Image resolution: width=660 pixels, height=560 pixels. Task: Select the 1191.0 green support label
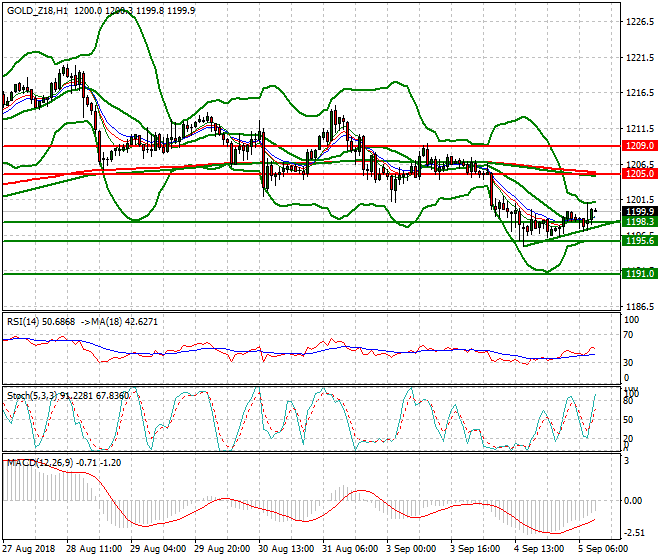point(639,274)
